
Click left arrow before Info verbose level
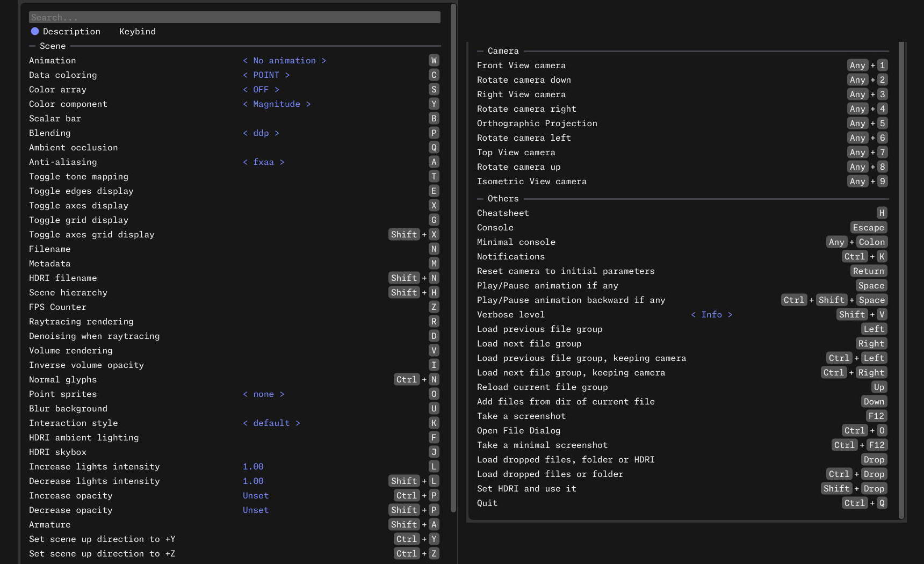[694, 315]
